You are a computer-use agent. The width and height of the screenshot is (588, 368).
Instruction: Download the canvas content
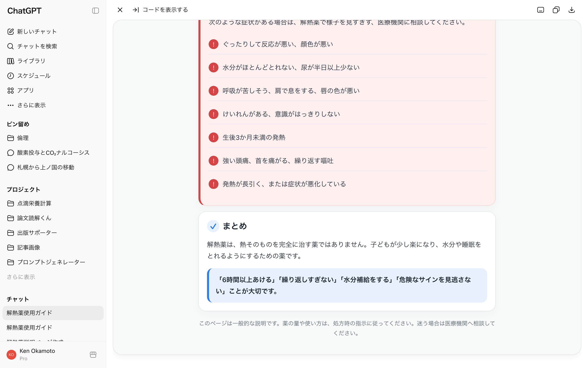click(571, 10)
